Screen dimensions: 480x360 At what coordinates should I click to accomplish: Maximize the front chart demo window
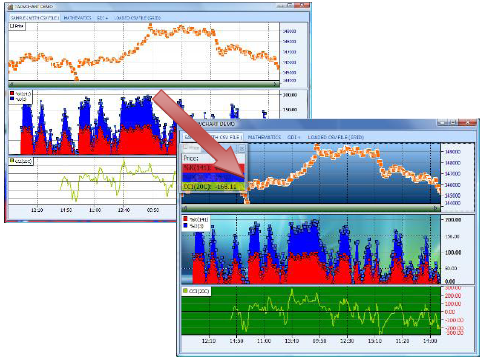453,122
